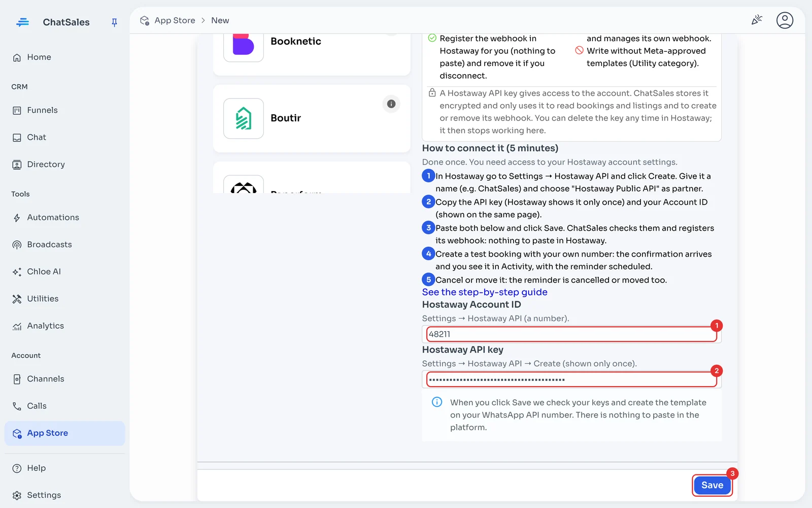Click the Hostaway Account ID label
812x508 pixels.
pos(471,305)
